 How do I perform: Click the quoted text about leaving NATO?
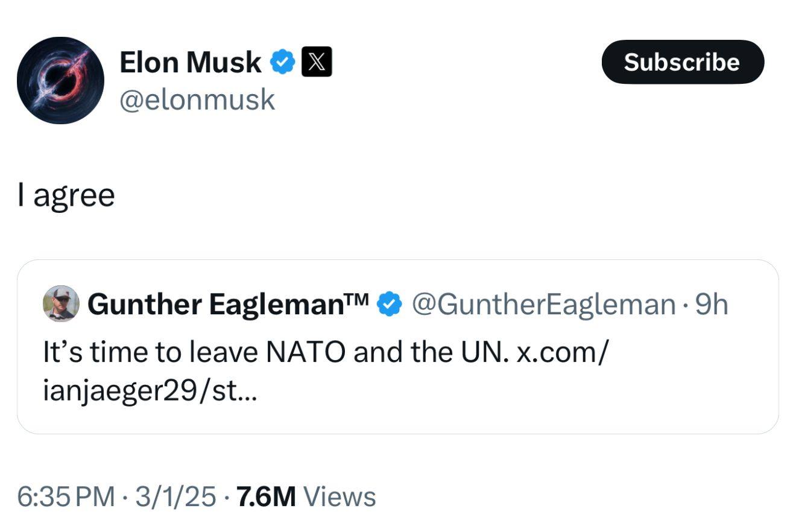271,352
